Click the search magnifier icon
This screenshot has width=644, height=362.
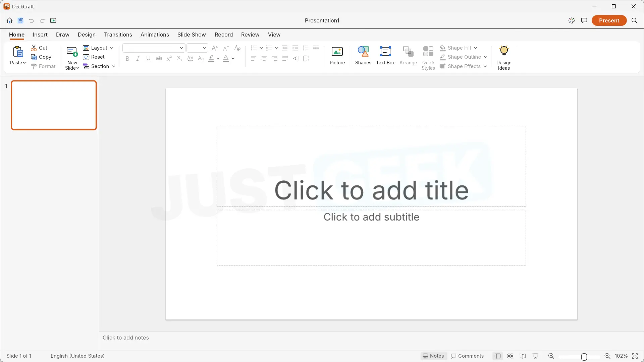click(634, 20)
